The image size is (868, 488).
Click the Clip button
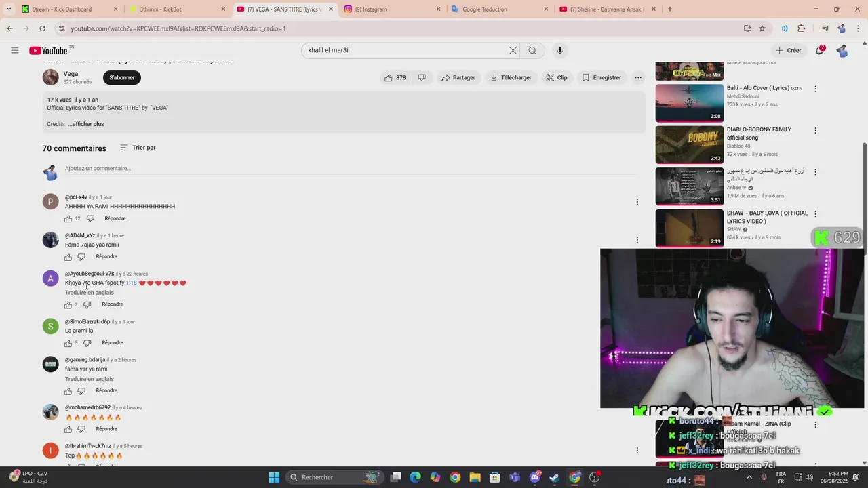click(557, 78)
